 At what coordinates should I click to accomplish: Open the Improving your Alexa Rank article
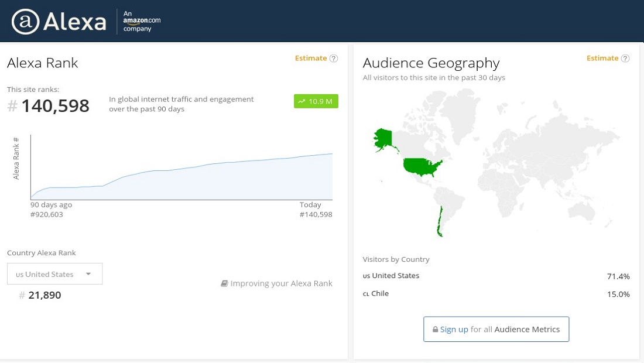[282, 283]
